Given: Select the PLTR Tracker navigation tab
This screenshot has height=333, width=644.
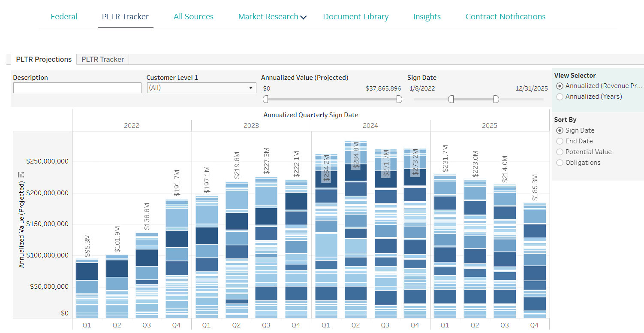Looking at the screenshot, I should point(125,17).
